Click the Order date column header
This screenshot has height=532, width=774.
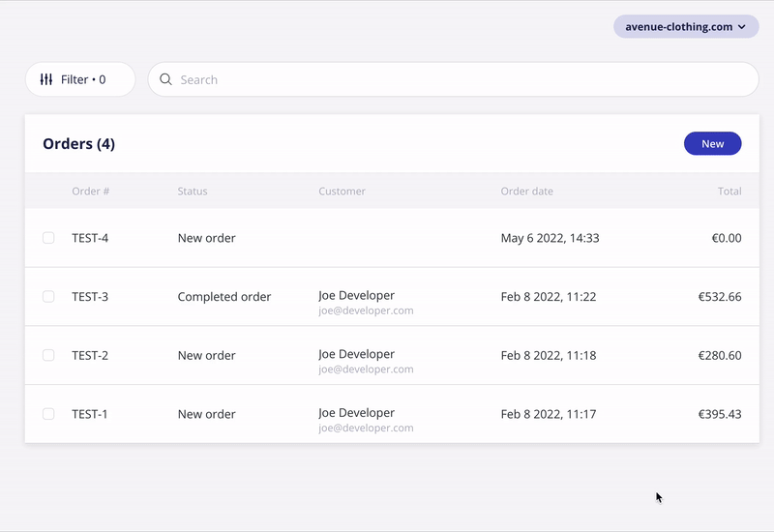pyautogui.click(x=526, y=191)
